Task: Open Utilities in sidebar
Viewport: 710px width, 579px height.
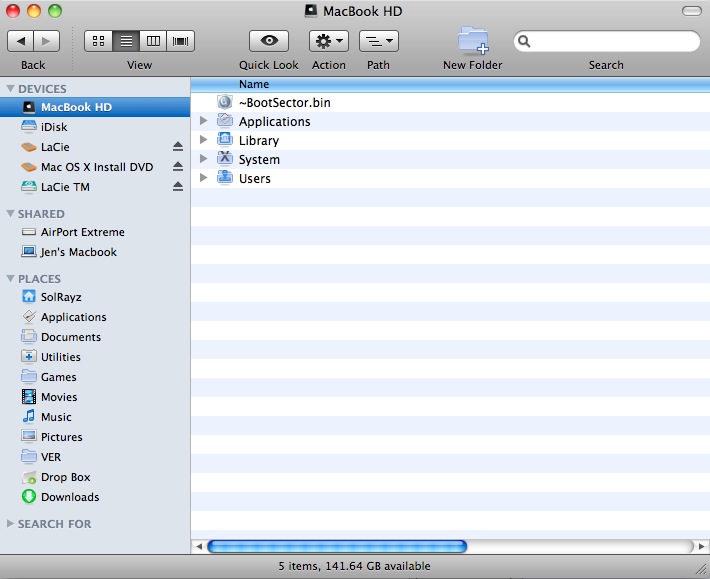Action: click(x=95, y=357)
